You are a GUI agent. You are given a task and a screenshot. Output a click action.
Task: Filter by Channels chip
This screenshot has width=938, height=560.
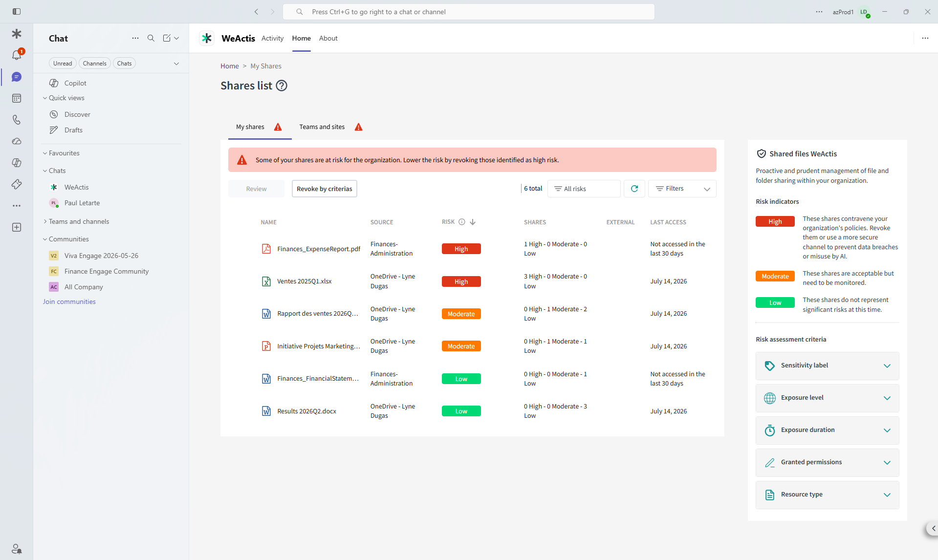point(94,64)
